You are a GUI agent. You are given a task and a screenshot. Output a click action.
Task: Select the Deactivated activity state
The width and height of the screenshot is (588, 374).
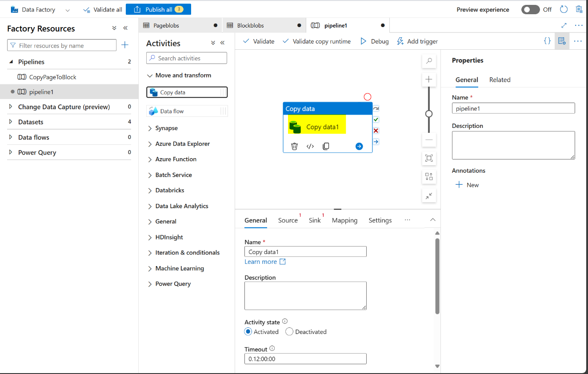289,332
